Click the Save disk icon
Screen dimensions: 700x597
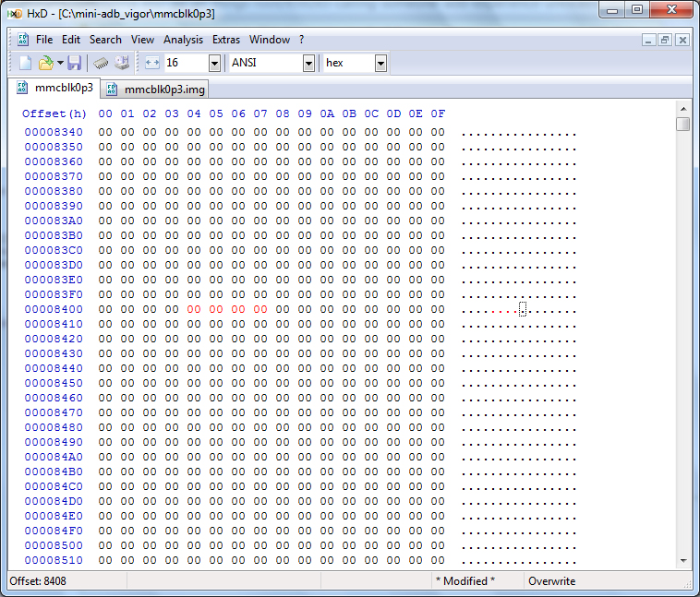click(75, 63)
